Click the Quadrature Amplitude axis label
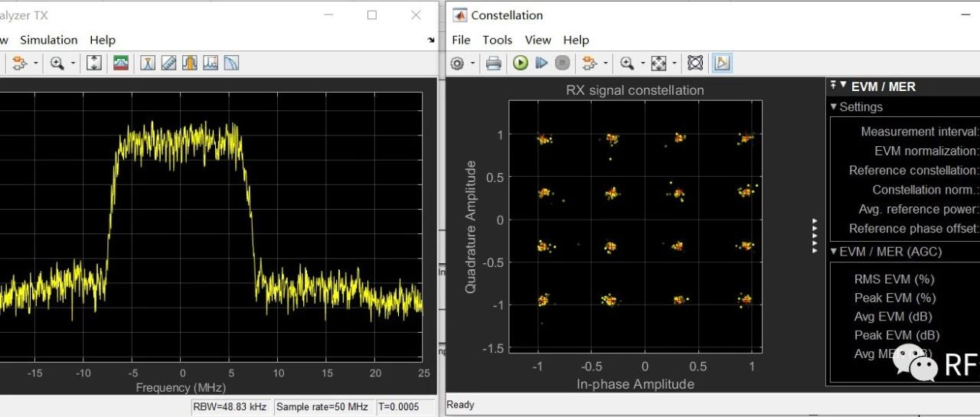This screenshot has width=980, height=417. 471,226
